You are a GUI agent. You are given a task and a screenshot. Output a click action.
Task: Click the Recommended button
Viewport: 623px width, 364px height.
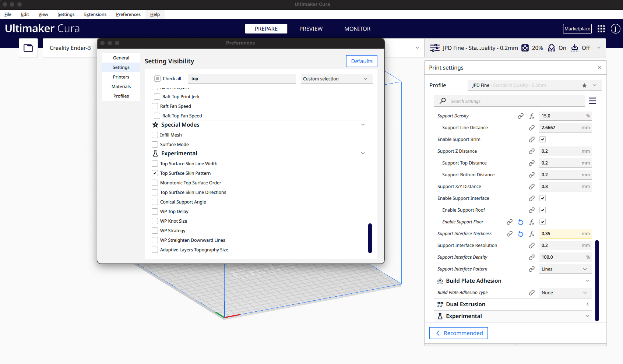tap(458, 333)
